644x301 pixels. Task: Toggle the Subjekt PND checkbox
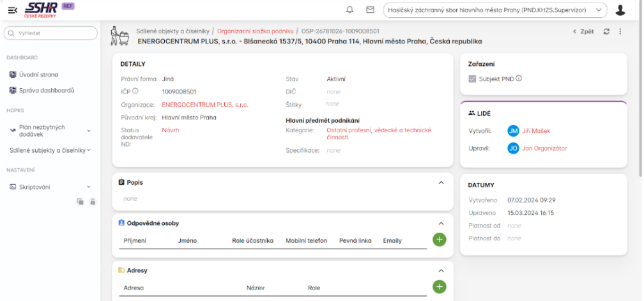point(473,79)
